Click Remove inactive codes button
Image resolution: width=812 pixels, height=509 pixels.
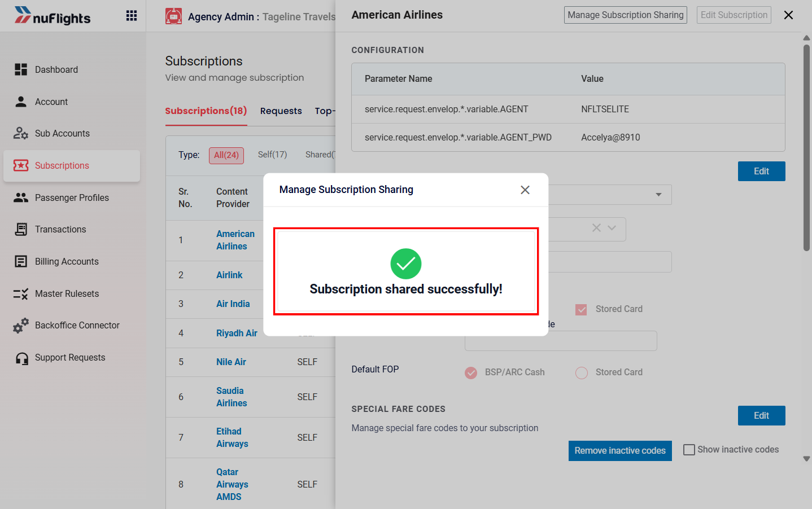[x=620, y=451]
